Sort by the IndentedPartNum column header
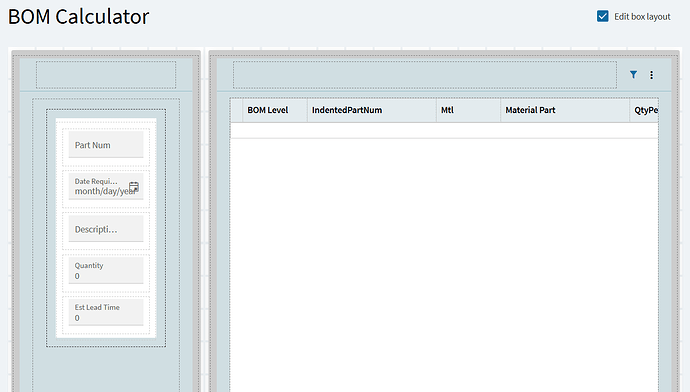Screen dimensions: 690x392 (x=371, y=110)
